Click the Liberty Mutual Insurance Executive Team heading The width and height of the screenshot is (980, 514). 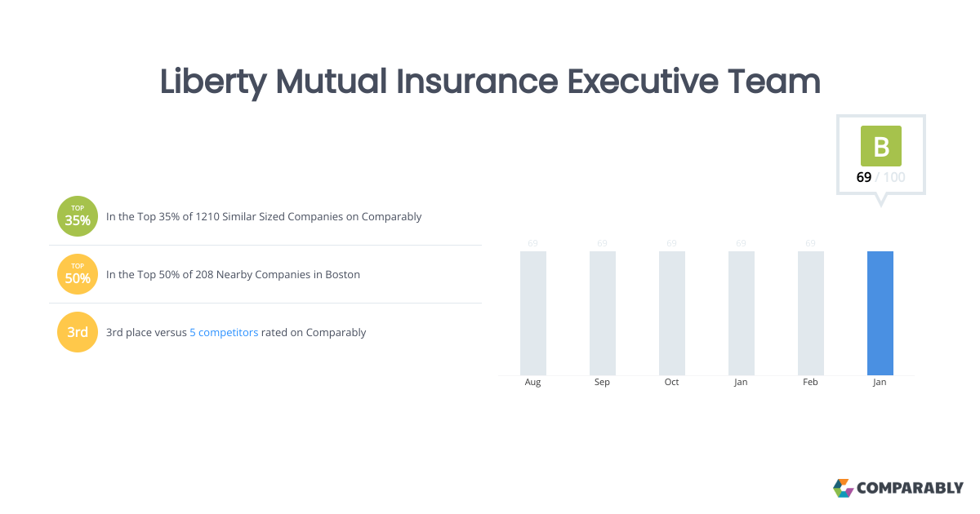(490, 82)
